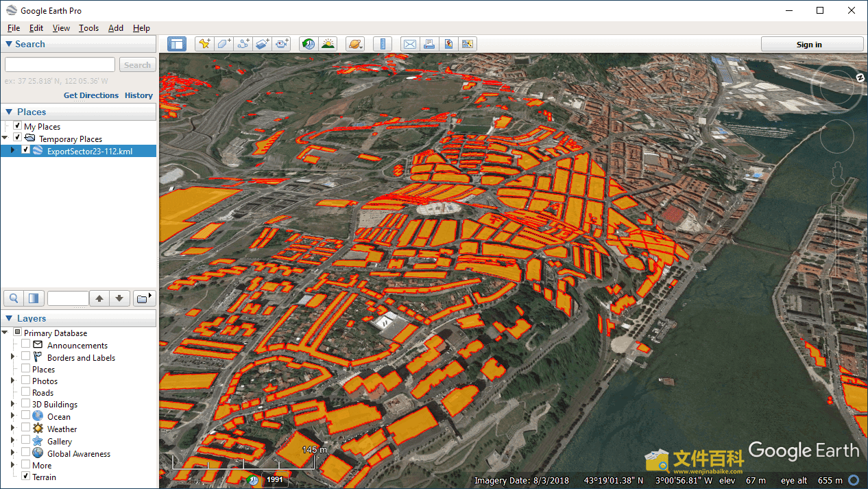Toggle sunlight across the landscape
This screenshot has height=489, width=868.
(328, 44)
